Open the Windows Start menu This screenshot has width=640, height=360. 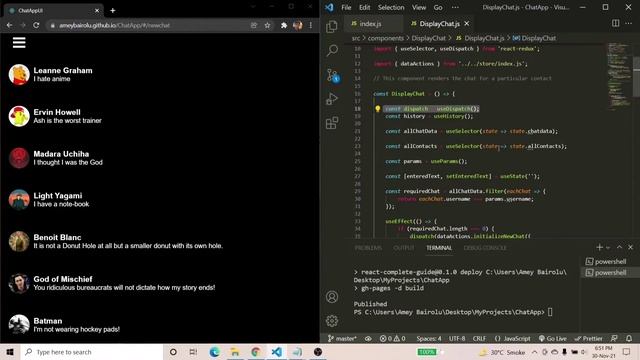[10, 352]
